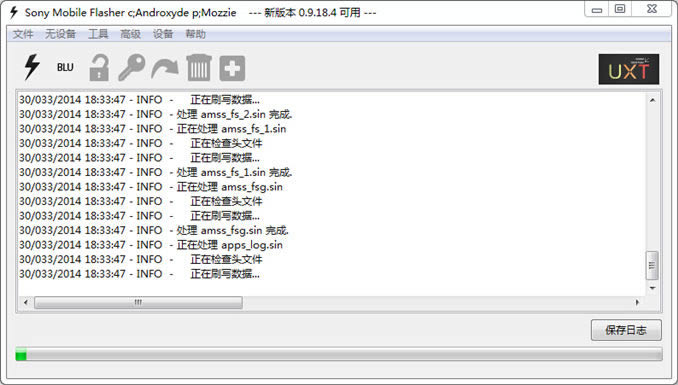The width and height of the screenshot is (678, 385).
Task: Click the log scroll left arrow
Action: [x=26, y=302]
